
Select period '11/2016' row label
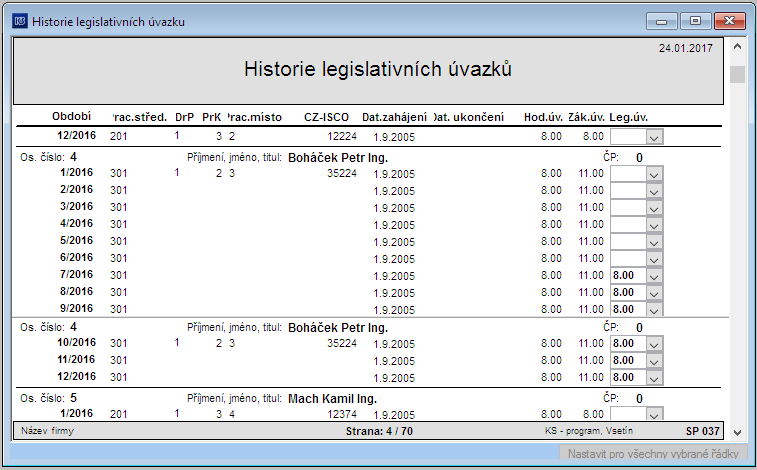76,359
